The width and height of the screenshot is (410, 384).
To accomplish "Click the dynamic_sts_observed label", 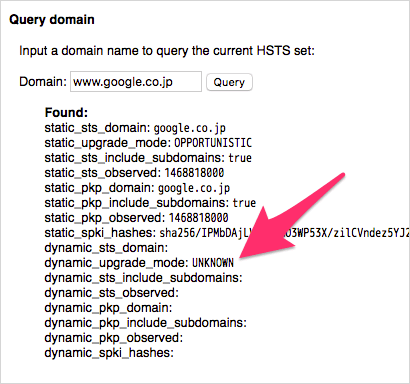I will [x=111, y=293].
